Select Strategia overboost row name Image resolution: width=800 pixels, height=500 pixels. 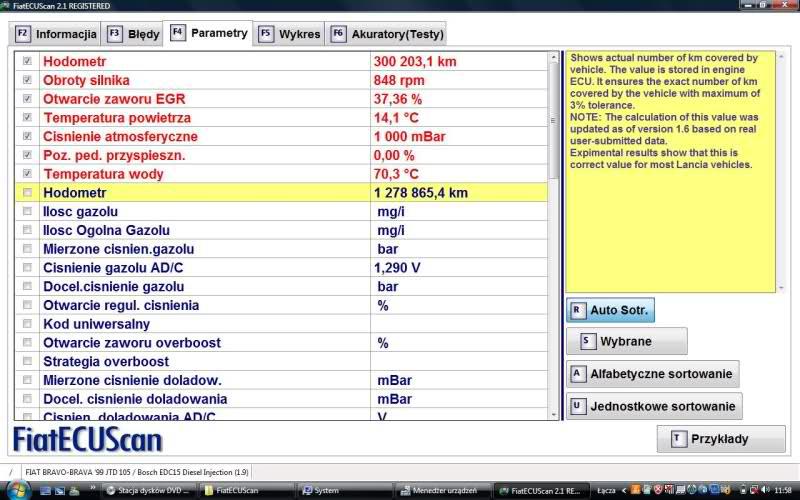click(x=106, y=362)
